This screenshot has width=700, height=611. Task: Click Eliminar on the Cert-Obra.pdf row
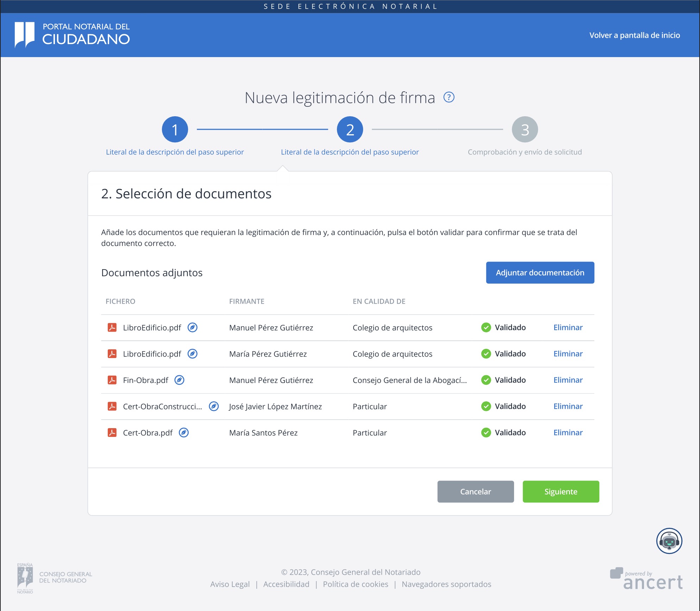pos(568,432)
